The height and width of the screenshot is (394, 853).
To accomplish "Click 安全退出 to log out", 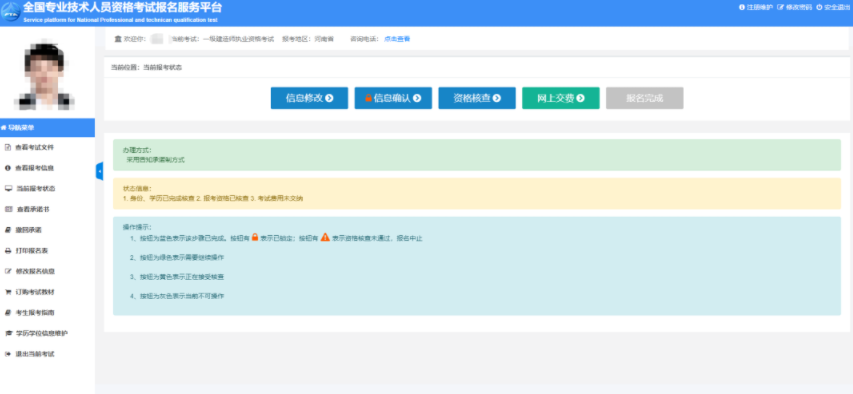I will coord(834,7).
